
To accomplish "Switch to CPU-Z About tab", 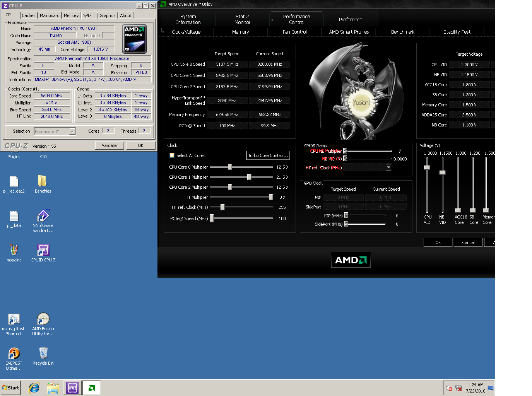I will coord(126,15).
